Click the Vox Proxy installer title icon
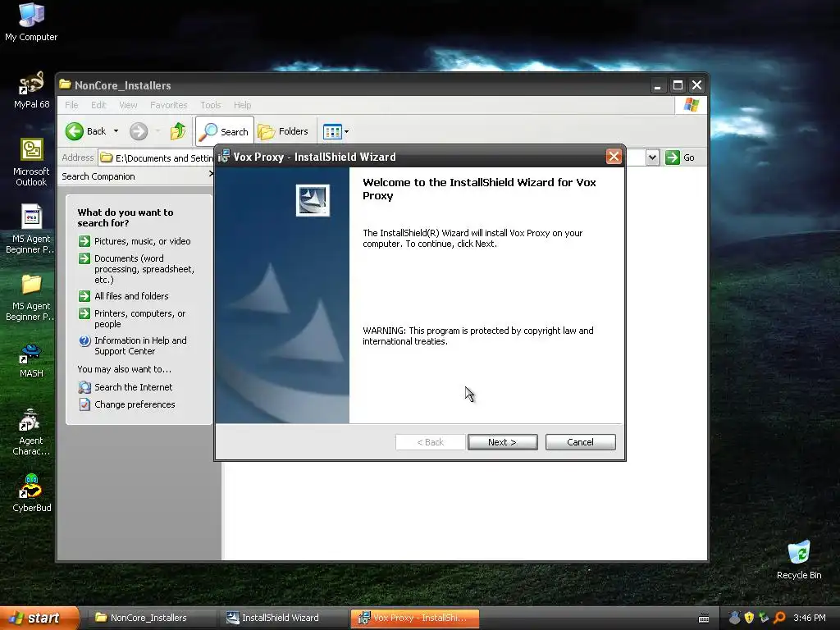This screenshot has width=840, height=630. click(224, 156)
